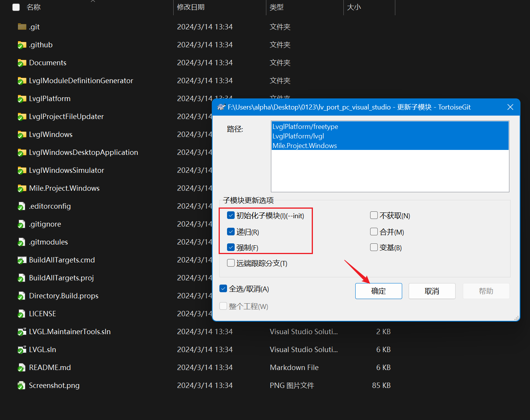
Task: Click the TortoiseGit turtle icon in the dialog title bar
Action: 221,107
